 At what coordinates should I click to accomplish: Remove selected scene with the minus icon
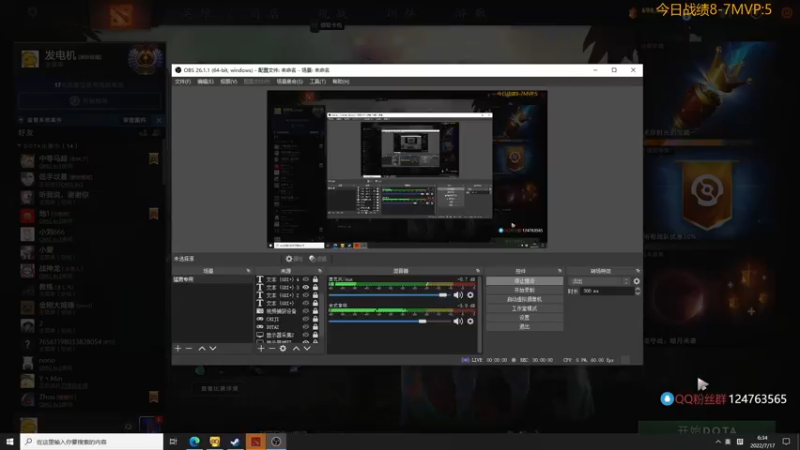tap(189, 348)
